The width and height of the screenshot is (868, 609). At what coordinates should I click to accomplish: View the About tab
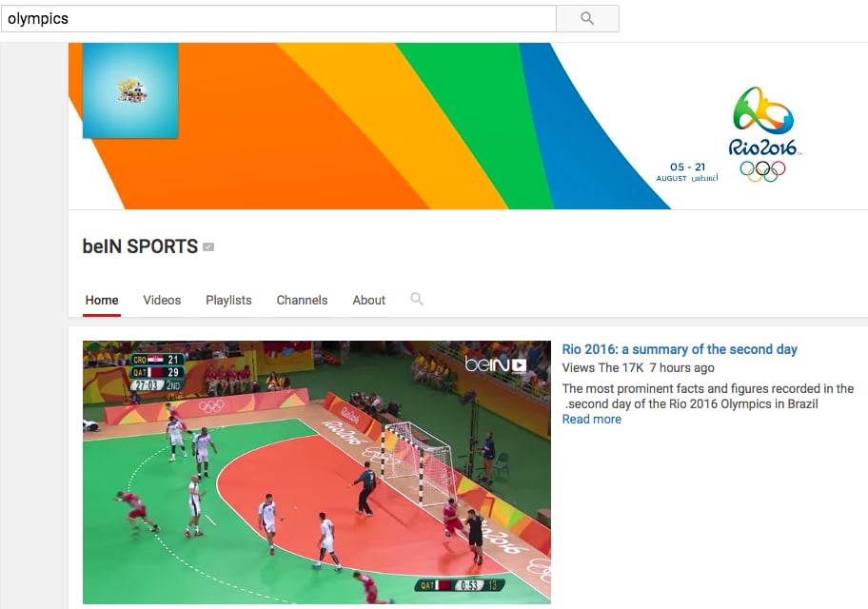tap(368, 300)
